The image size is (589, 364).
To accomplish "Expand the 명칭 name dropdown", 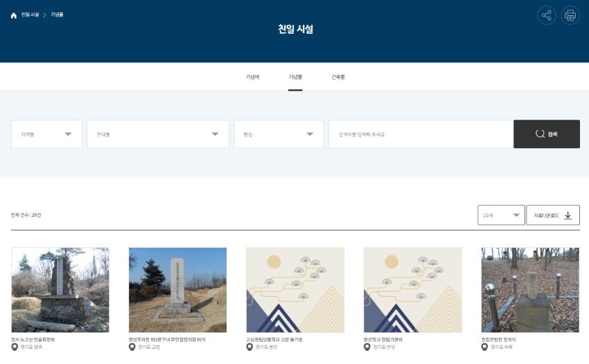I will coord(279,134).
